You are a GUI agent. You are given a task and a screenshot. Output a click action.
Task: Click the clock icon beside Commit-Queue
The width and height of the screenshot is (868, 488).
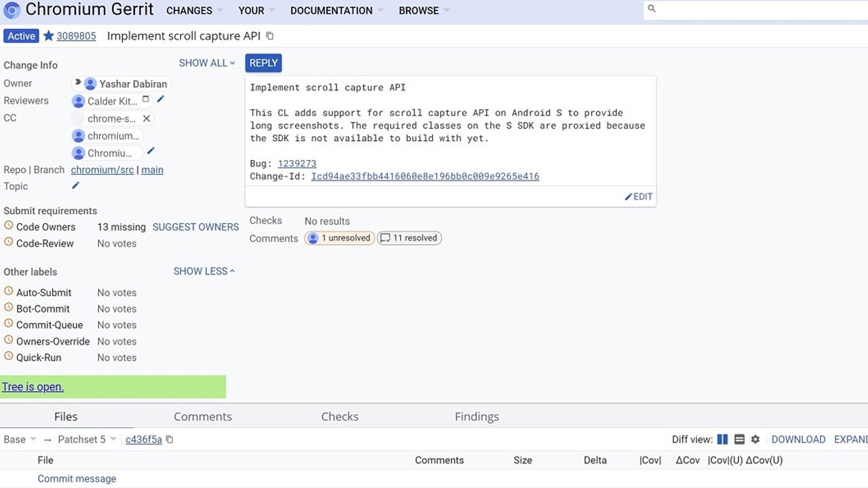(x=9, y=324)
